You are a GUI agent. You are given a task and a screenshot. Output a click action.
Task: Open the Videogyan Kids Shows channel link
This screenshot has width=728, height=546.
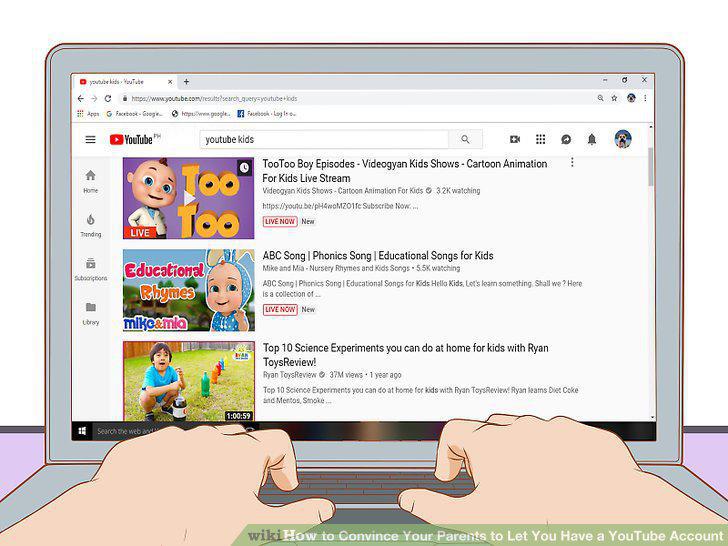tap(343, 190)
